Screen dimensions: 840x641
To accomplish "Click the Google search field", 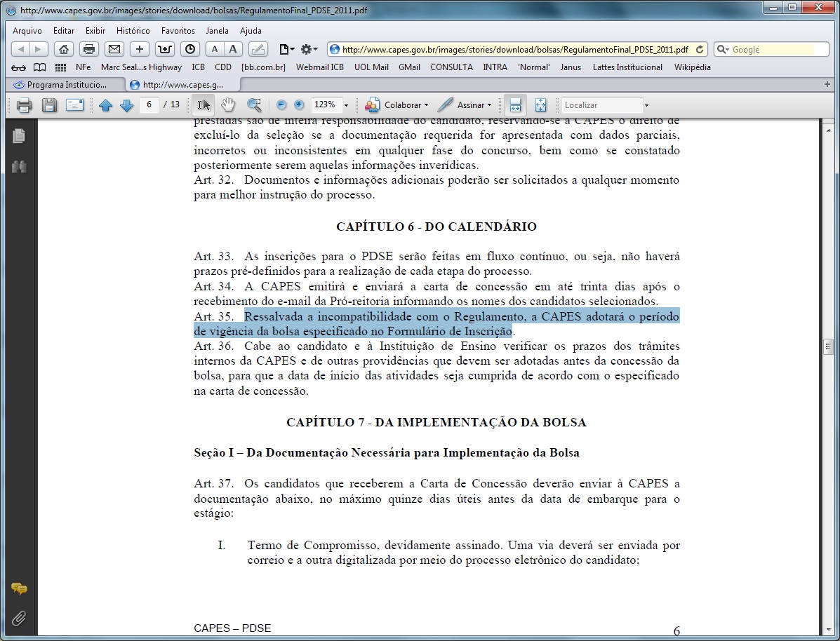I will coord(772,49).
